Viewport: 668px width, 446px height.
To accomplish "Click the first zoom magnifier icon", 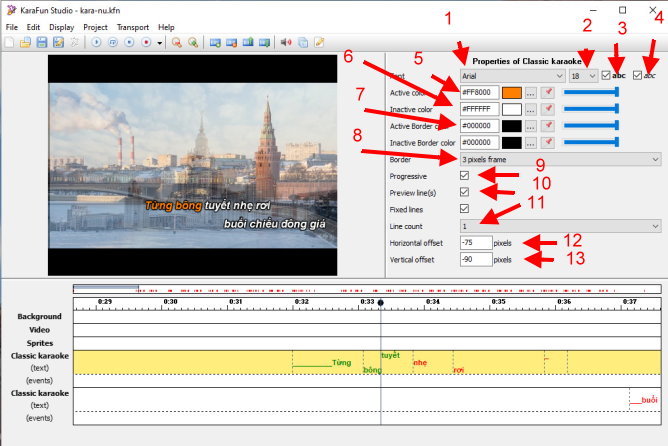I will (176, 43).
